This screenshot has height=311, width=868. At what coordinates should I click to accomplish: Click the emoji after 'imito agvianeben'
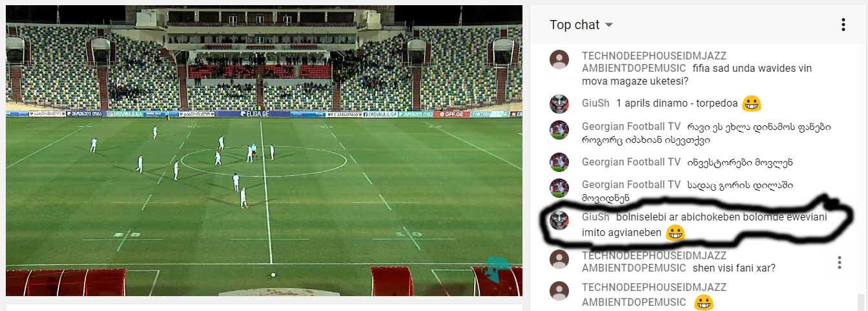675,233
